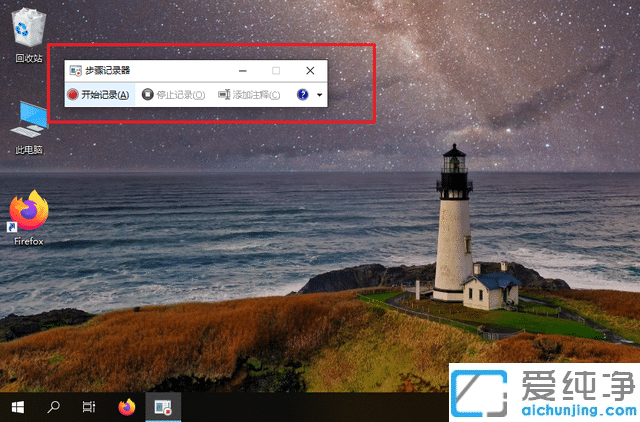Click the 添加注释 (Add Comment) button
Image resolution: width=640 pixels, height=422 pixels.
coord(251,95)
